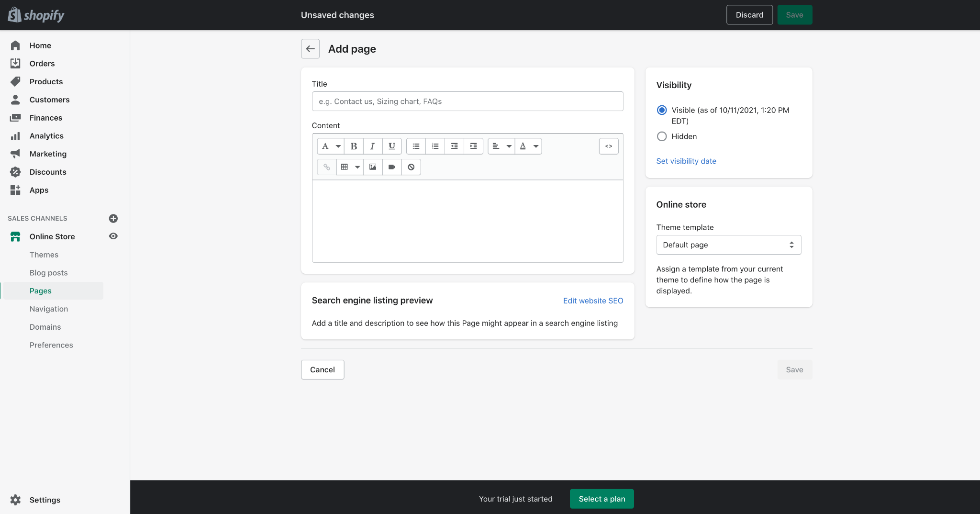This screenshot has height=514, width=980.
Task: Insert a video into content
Action: point(392,167)
